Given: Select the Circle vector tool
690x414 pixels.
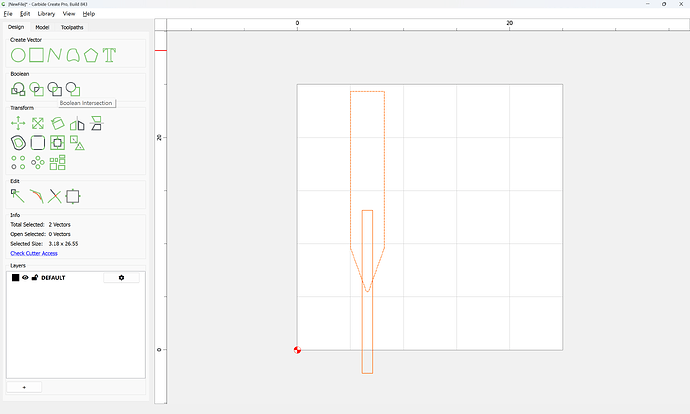Looking at the screenshot, I should coord(18,55).
